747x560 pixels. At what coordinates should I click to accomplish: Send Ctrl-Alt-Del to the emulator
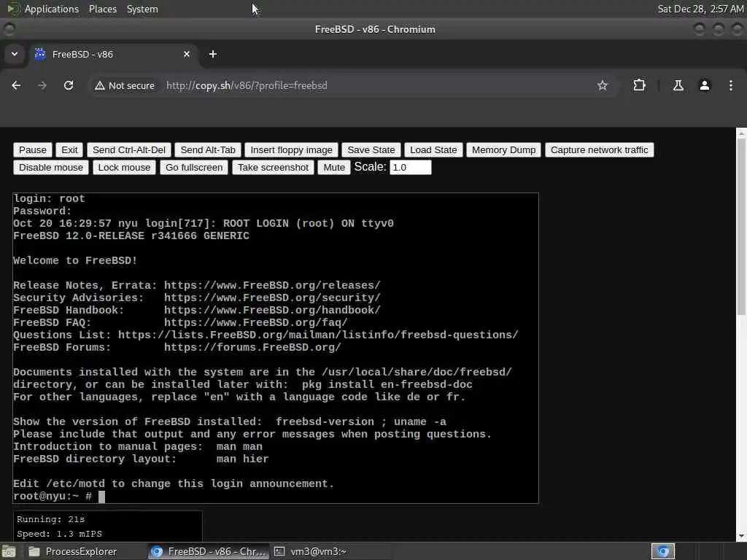coord(129,150)
